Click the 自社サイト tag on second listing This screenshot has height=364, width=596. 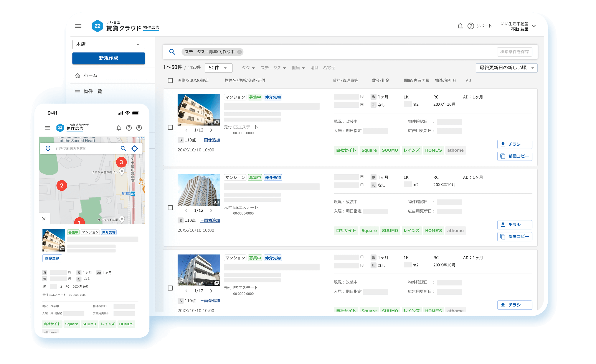(x=346, y=231)
